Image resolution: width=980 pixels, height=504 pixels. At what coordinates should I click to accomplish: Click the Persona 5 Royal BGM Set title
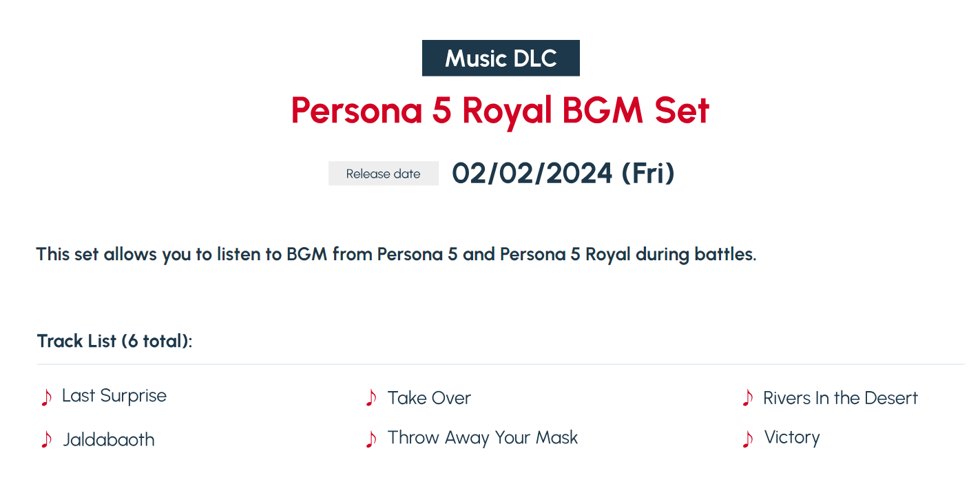point(500,110)
